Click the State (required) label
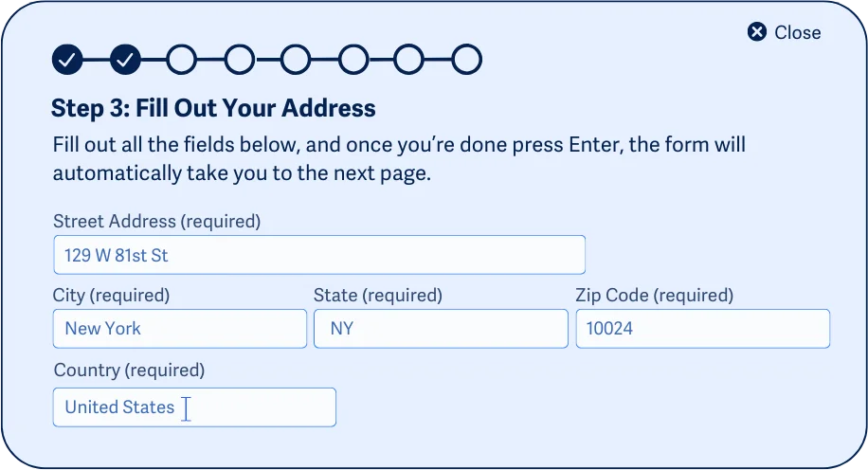Image resolution: width=868 pixels, height=470 pixels. pos(378,295)
